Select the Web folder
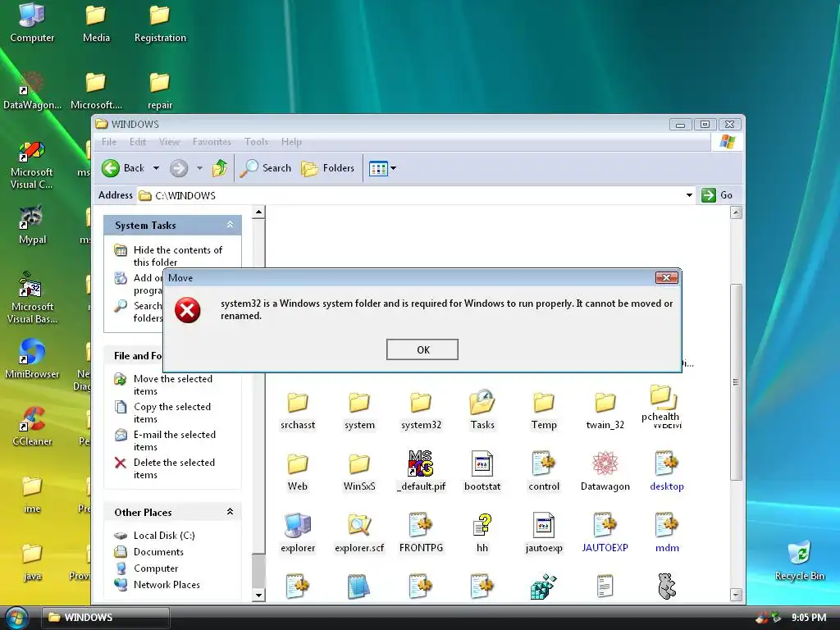 coord(297,472)
